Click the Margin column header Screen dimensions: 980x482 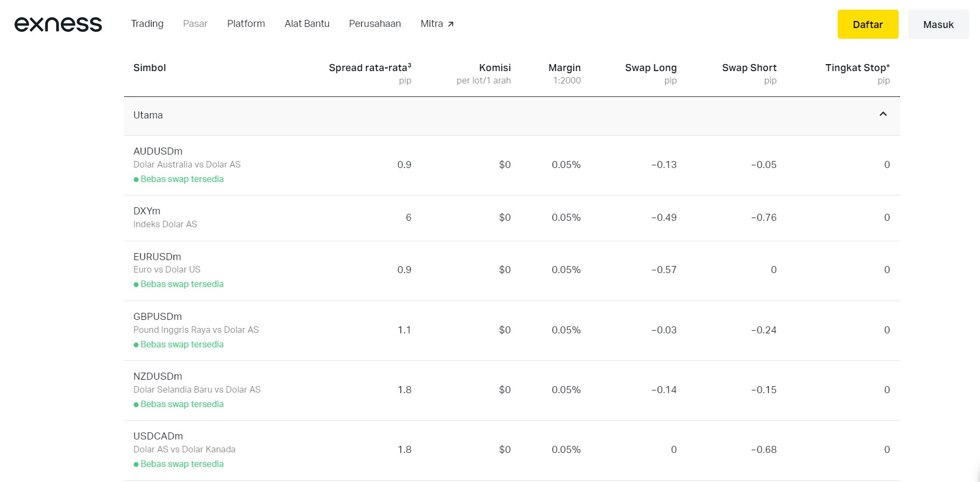[564, 68]
